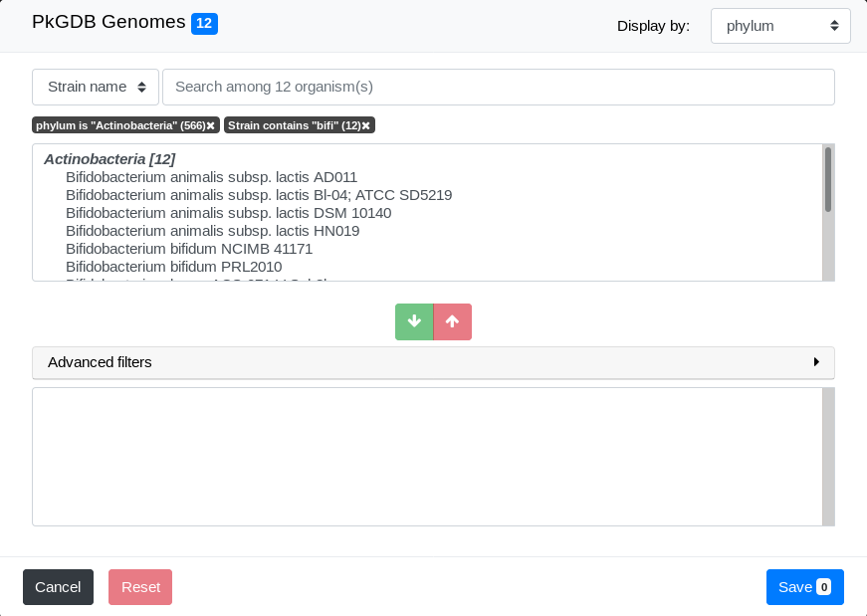Click the red up-arrow remove button

click(x=452, y=321)
